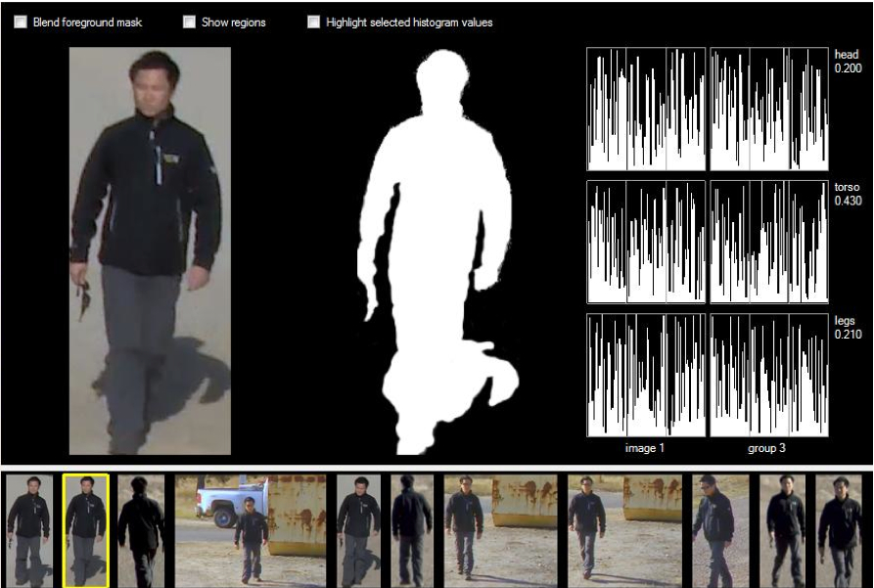Open the thumbnail with the blue pickup truck
This screenshot has width=874, height=588.
point(251,530)
